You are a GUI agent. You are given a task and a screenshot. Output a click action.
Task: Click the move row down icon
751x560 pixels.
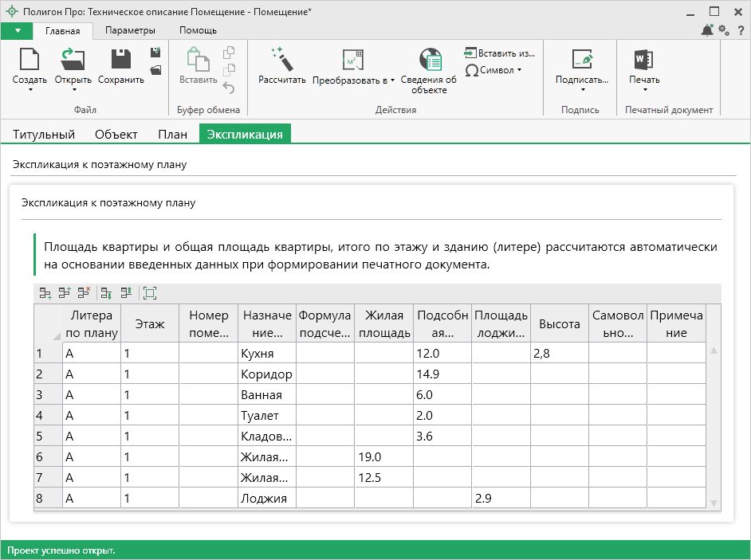[106, 293]
